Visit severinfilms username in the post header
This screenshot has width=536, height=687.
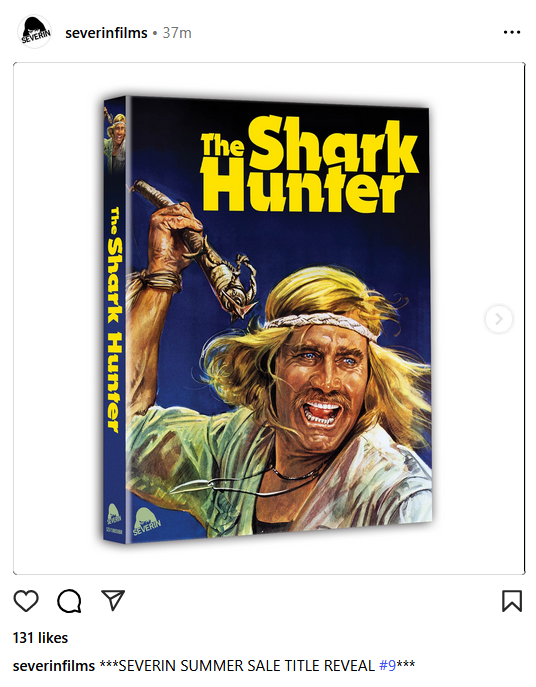tap(106, 33)
